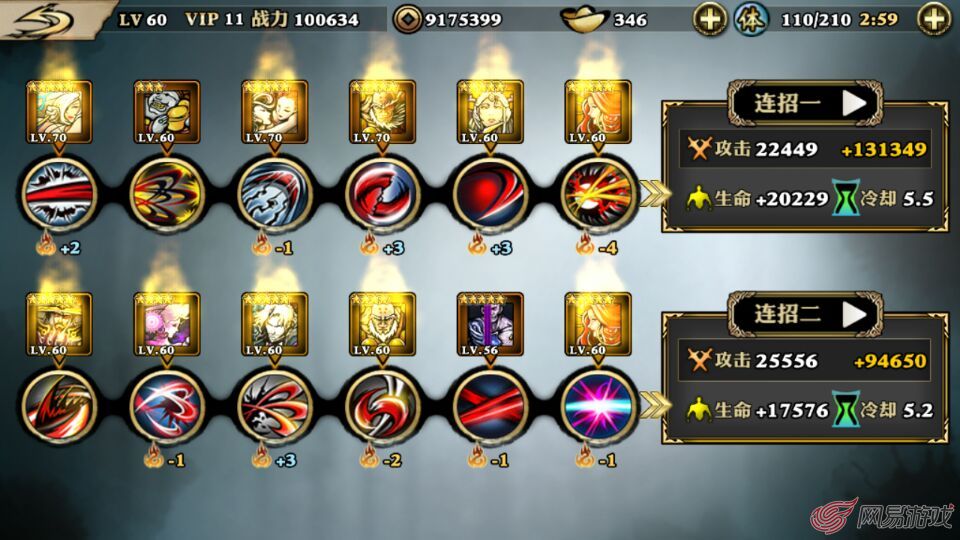
Task: Open the LV.56 purple hero portrait
Action: coord(490,324)
